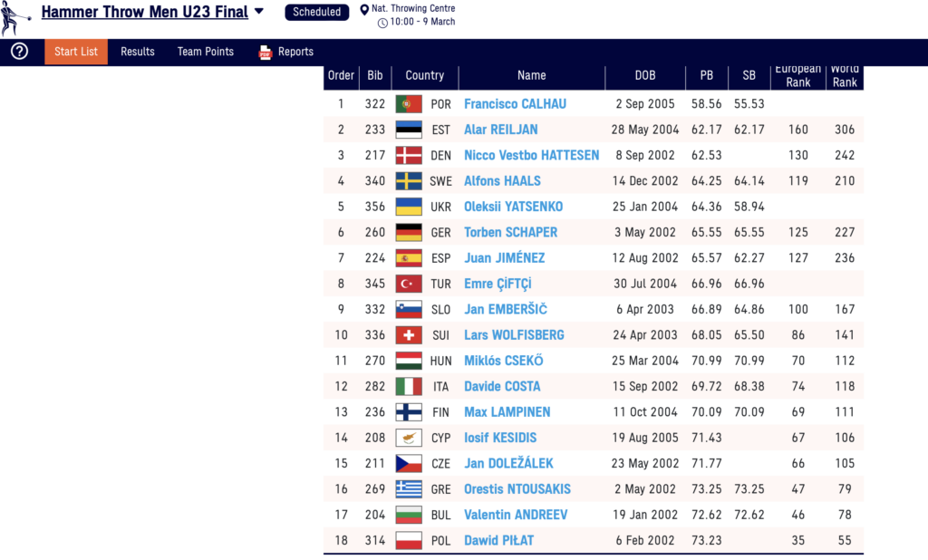Viewport: 928px width, 560px height.
Task: Open the Team Points tab
Action: click(206, 52)
